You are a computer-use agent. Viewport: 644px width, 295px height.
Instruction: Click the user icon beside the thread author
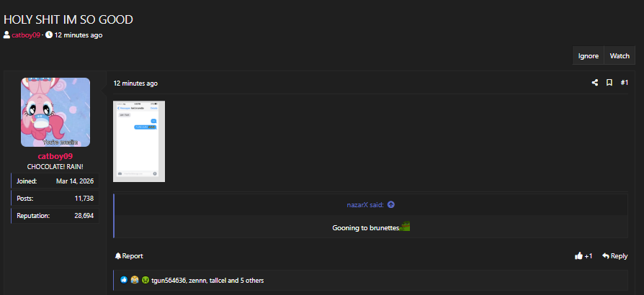[6, 35]
